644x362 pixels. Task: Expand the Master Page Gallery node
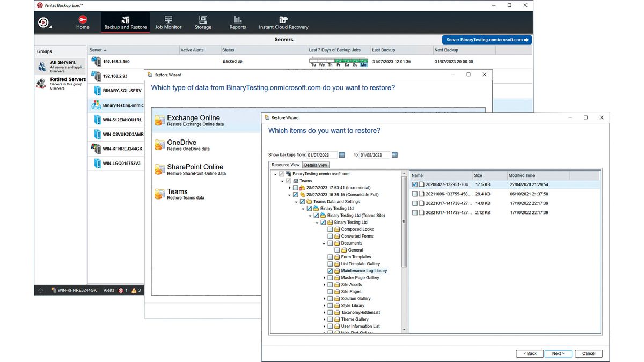324,278
